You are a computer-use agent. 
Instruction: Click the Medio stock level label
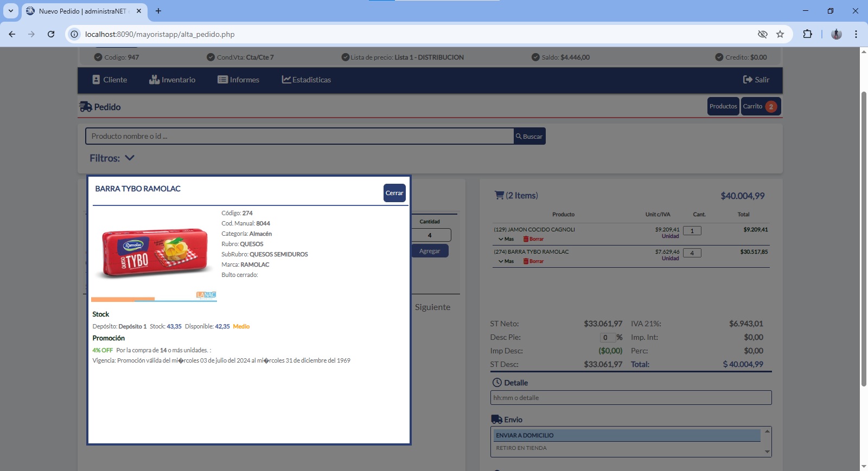click(x=241, y=326)
